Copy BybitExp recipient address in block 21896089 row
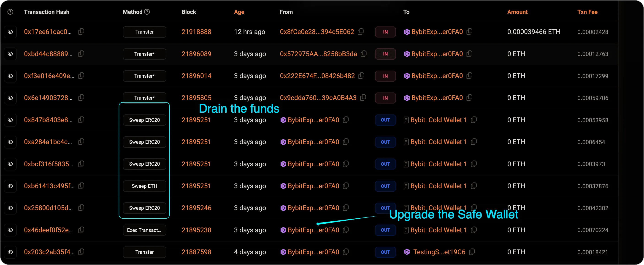Viewport: 644px width, 265px height. (470, 54)
